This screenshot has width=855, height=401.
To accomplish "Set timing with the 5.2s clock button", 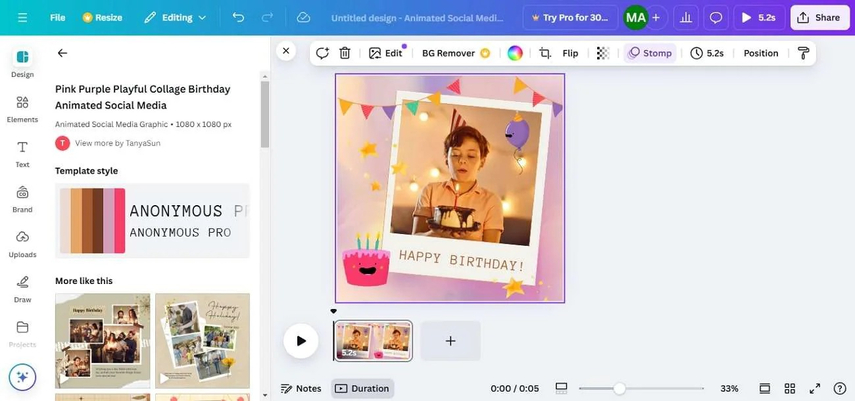I will click(x=707, y=53).
